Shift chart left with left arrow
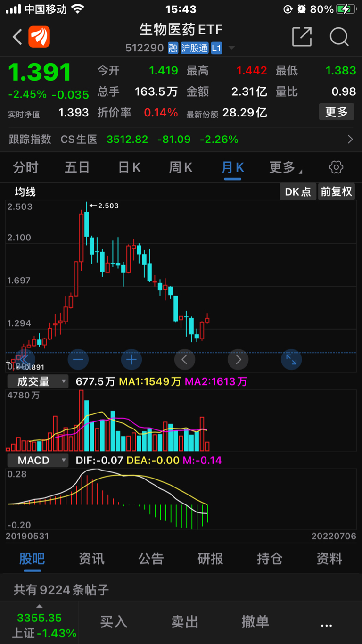362x644 pixels. tap(185, 360)
